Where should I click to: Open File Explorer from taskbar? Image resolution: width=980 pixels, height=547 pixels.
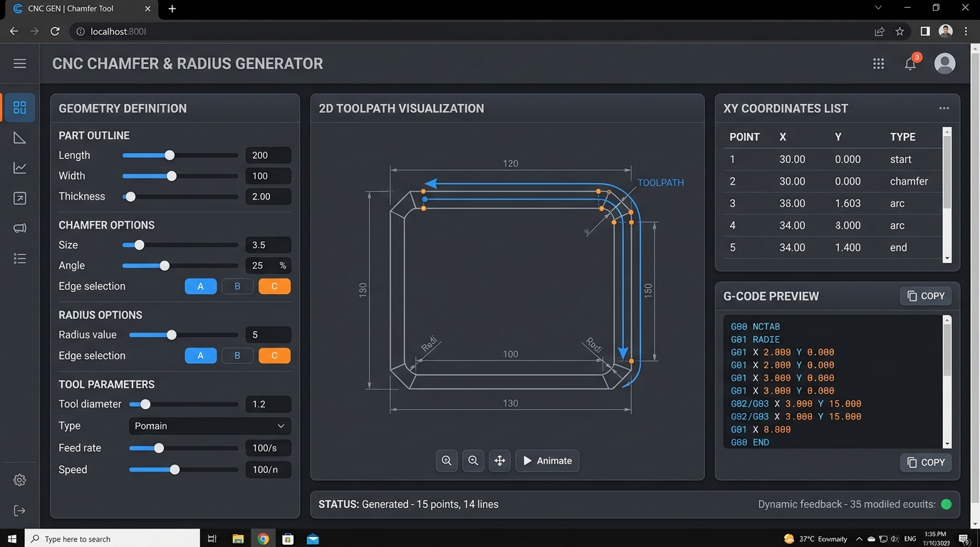pyautogui.click(x=238, y=538)
